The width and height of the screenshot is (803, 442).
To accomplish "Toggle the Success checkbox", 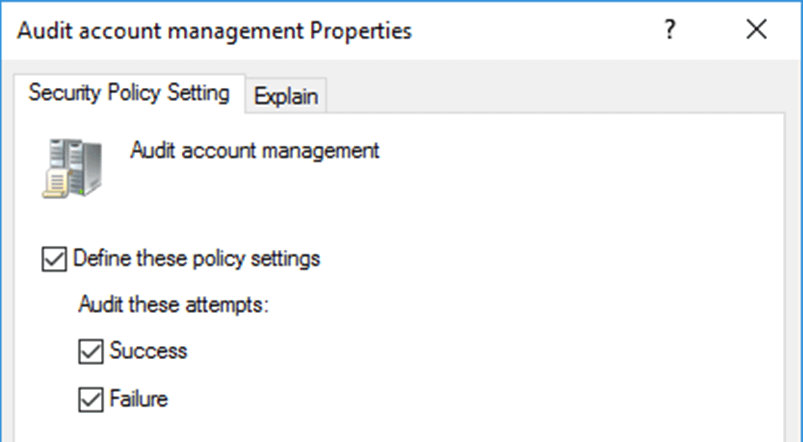I will [91, 351].
